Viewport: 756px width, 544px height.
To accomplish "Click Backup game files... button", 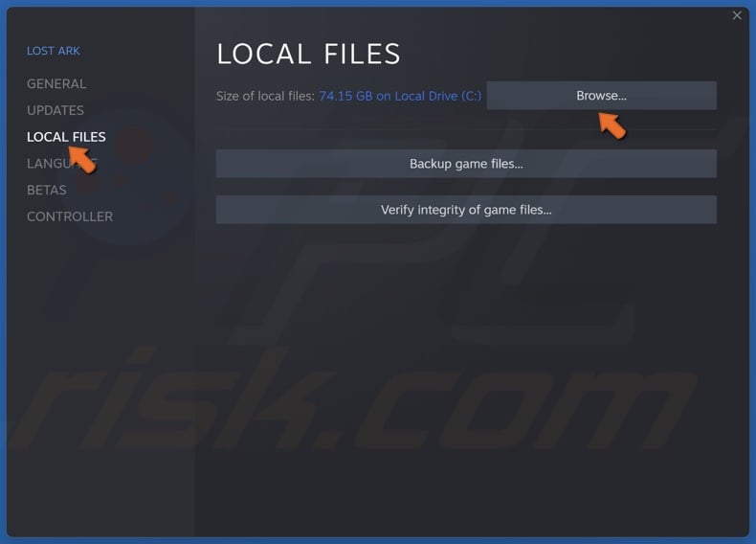I will (x=466, y=164).
